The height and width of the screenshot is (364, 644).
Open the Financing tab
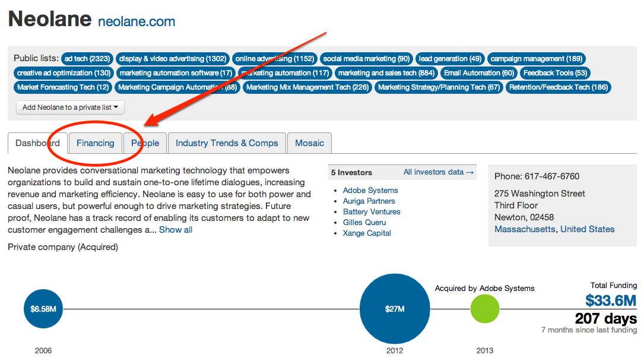coord(95,143)
